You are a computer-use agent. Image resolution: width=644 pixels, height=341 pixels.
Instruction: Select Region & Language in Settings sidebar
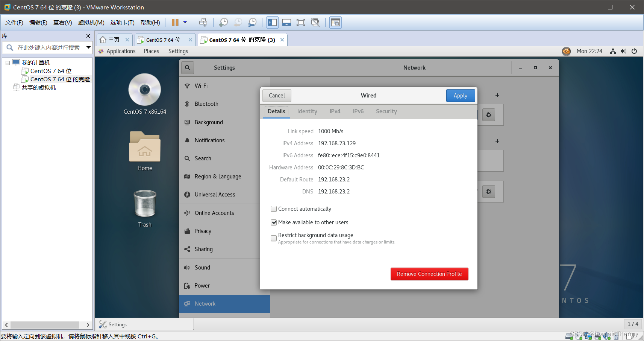(224, 177)
